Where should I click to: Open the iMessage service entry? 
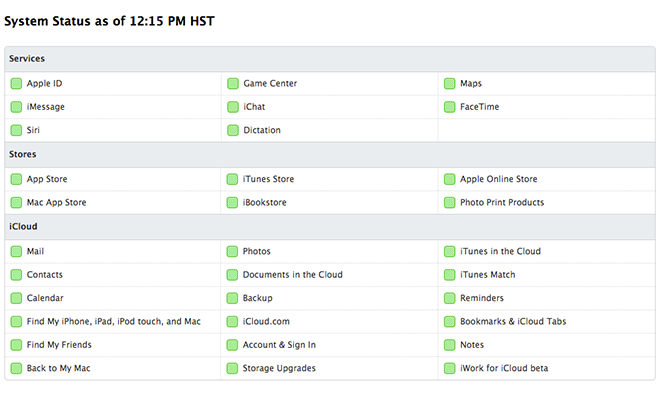pyautogui.click(x=45, y=107)
